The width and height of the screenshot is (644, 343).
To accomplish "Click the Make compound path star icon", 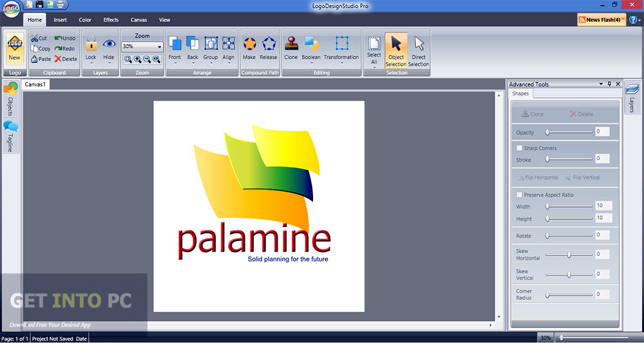I will coord(249,43).
